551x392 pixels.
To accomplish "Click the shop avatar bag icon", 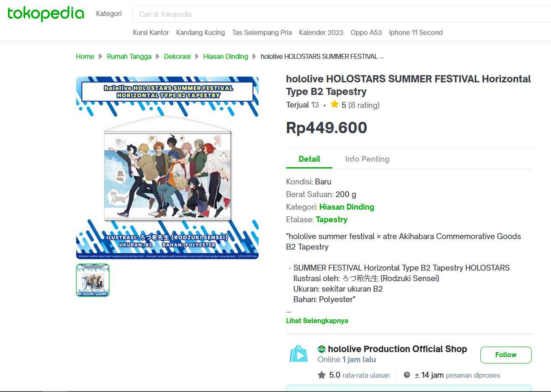I will tap(299, 354).
